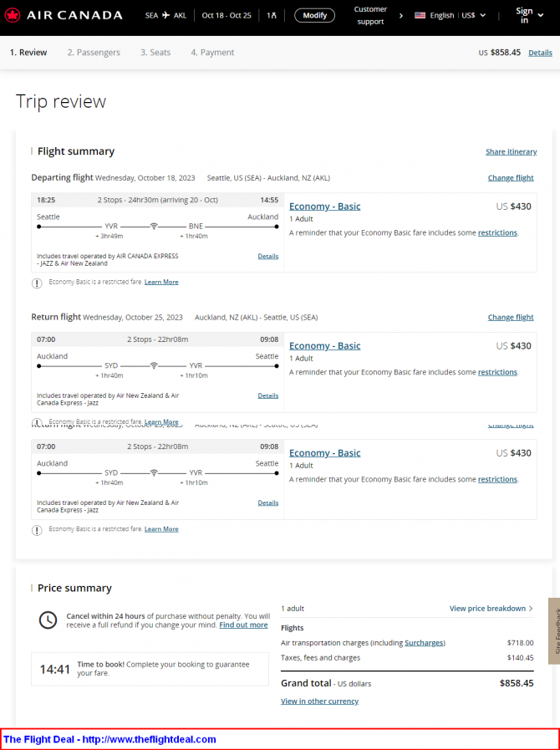Click the Wi-Fi icon on the departing flight route
Viewport: 560px width, 750px height.
pyautogui.click(x=154, y=227)
